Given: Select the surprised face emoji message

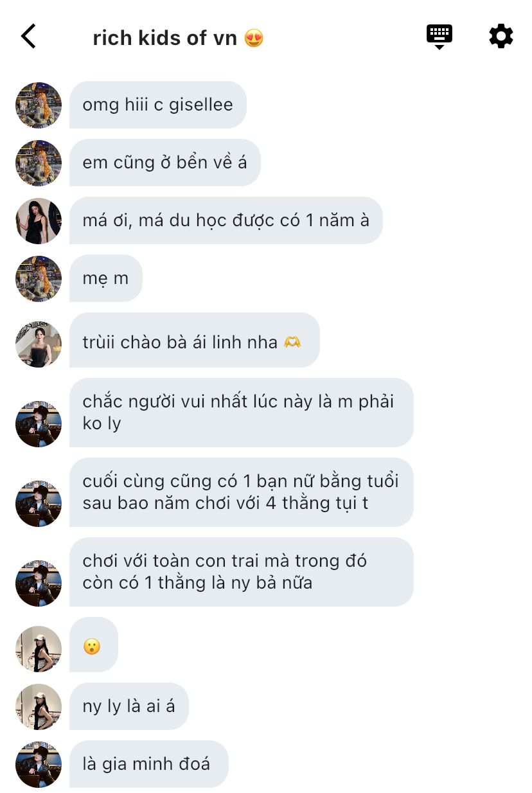Looking at the screenshot, I should (94, 645).
